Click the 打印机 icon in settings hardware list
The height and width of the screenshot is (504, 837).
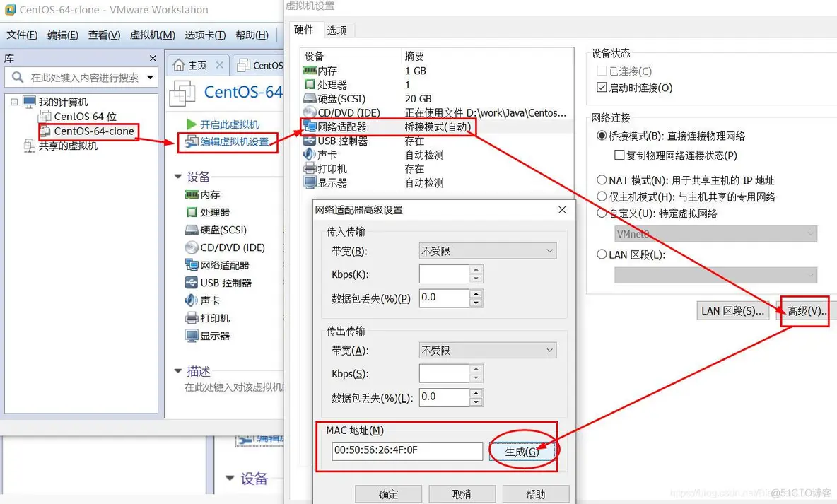(x=310, y=169)
